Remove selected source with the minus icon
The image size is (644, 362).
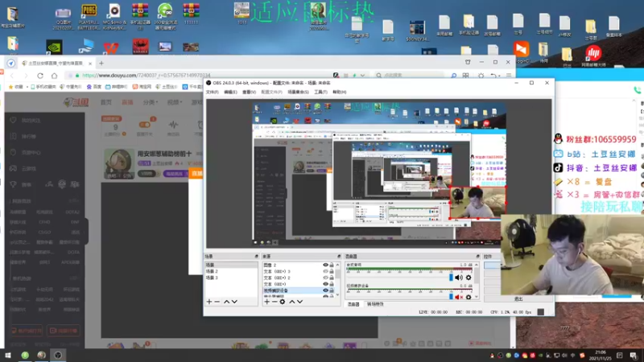[x=275, y=302]
